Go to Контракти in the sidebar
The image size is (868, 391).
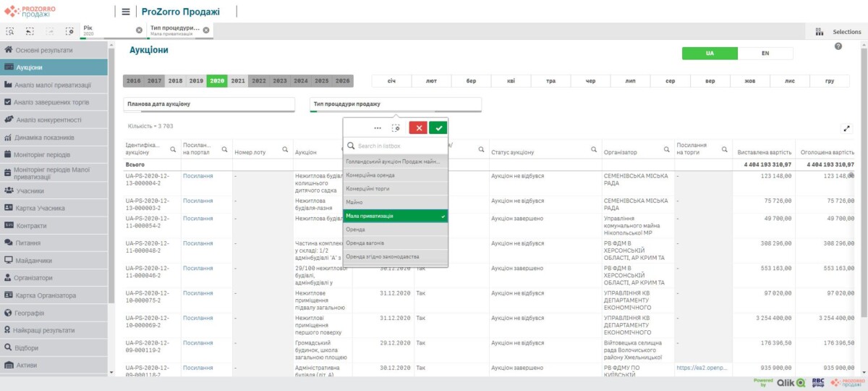coord(31,225)
